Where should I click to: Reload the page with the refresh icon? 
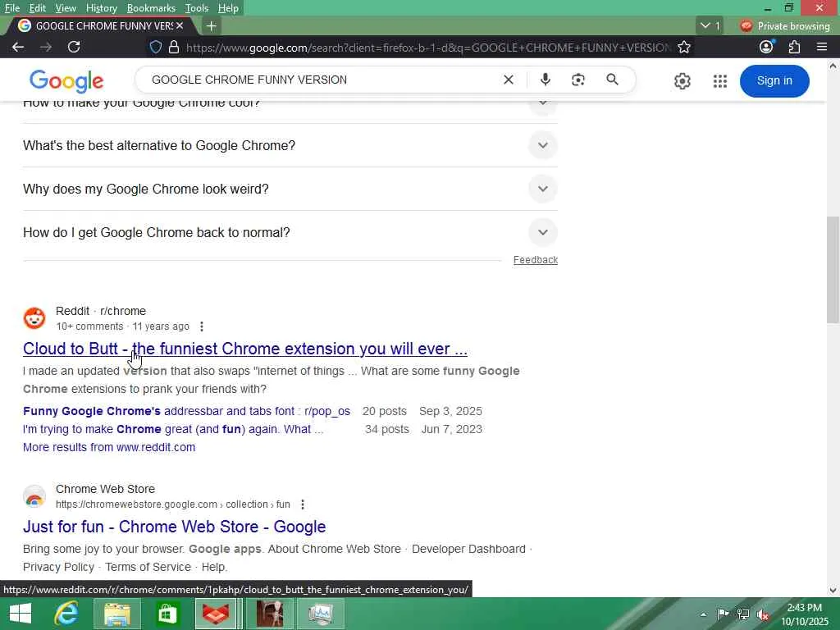tap(74, 47)
